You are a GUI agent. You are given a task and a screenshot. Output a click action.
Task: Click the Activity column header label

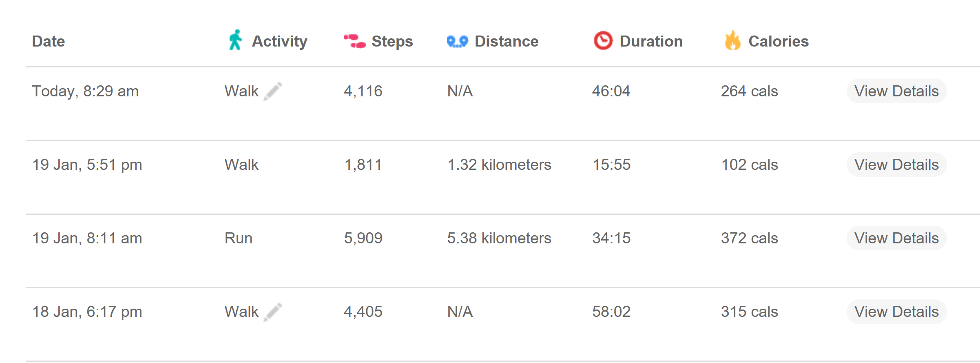click(279, 41)
